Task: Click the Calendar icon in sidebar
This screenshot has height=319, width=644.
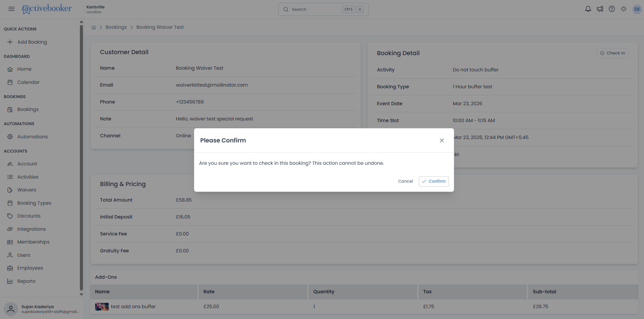Action: pos(10,82)
